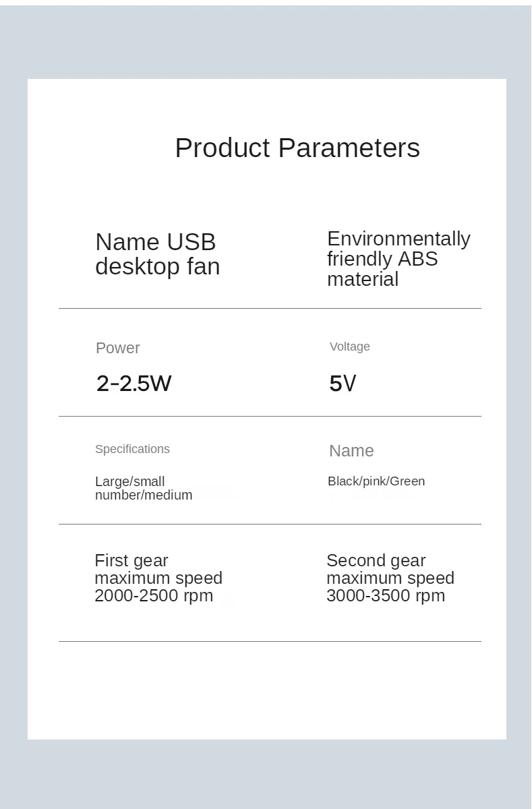Click the Second gear text line
This screenshot has height=809, width=532.
[x=376, y=561]
